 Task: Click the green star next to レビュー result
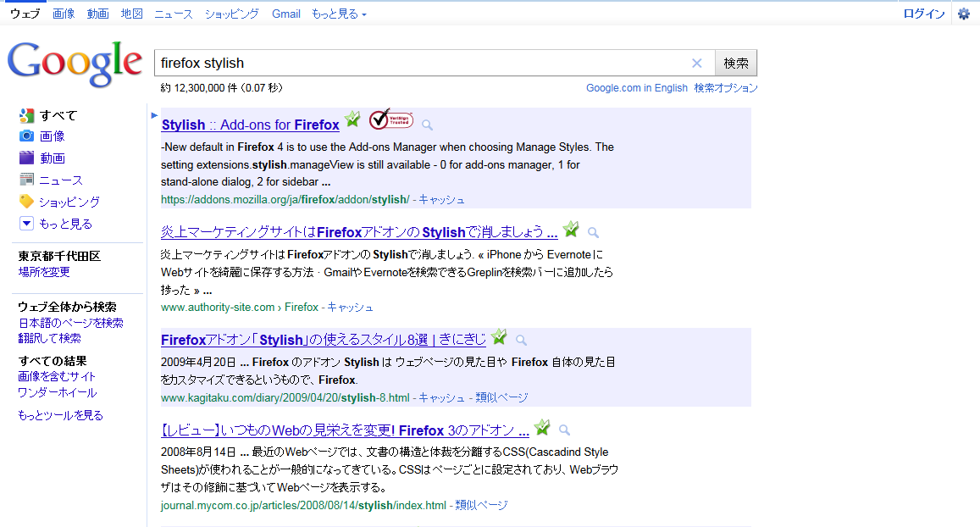tap(542, 427)
